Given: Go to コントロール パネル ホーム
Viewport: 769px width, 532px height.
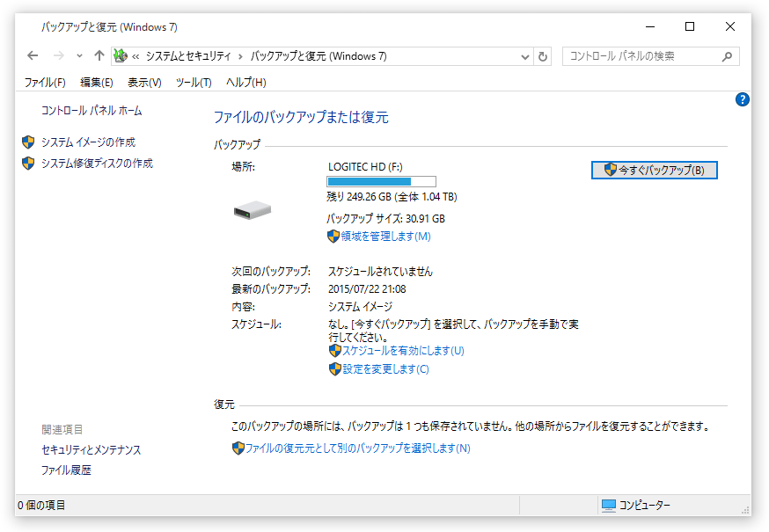Looking at the screenshot, I should pos(92,111).
